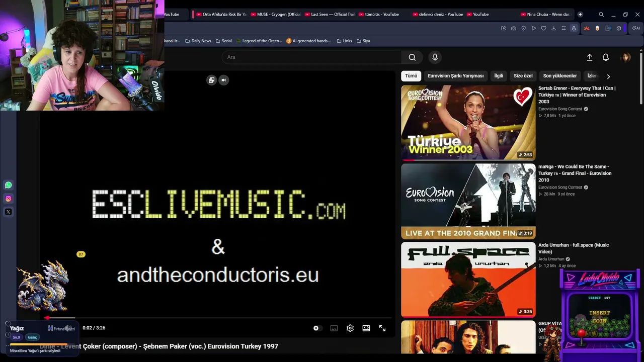This screenshot has width=644, height=362.
Task: Select the 'Son yüklenenler' filter chip
Action: point(560,76)
